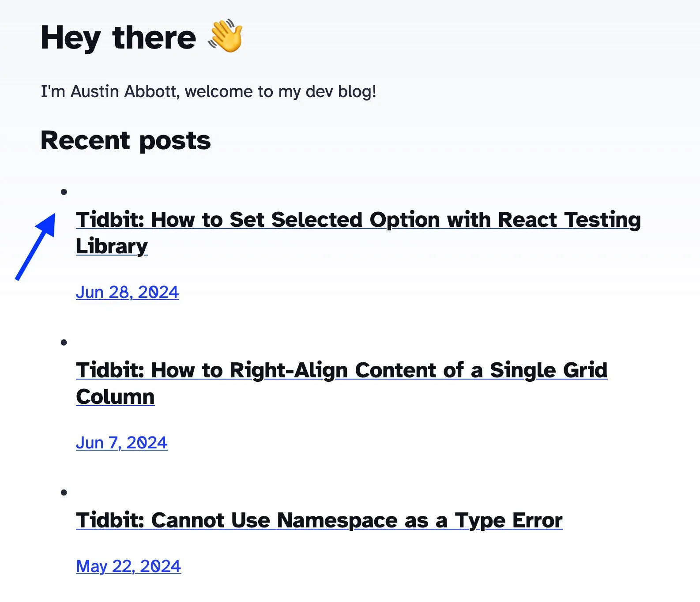Click the word "Library" in the first post title
This screenshot has width=700, height=602.
112,246
